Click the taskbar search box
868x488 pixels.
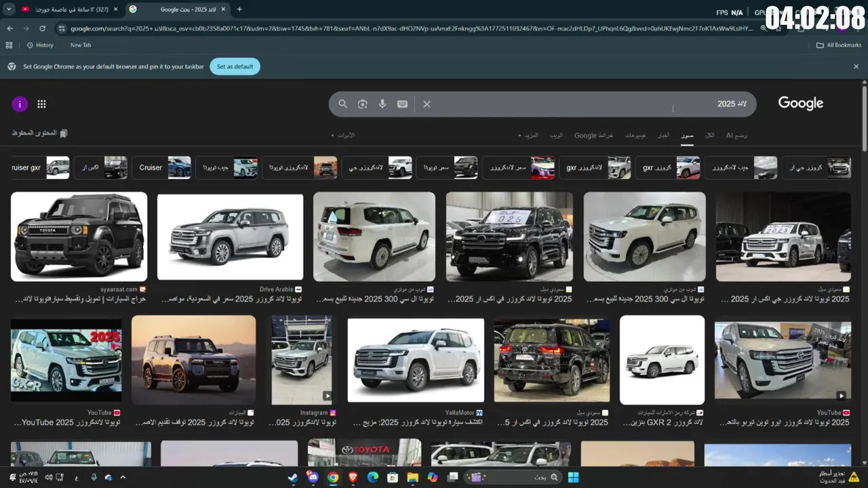(513, 477)
